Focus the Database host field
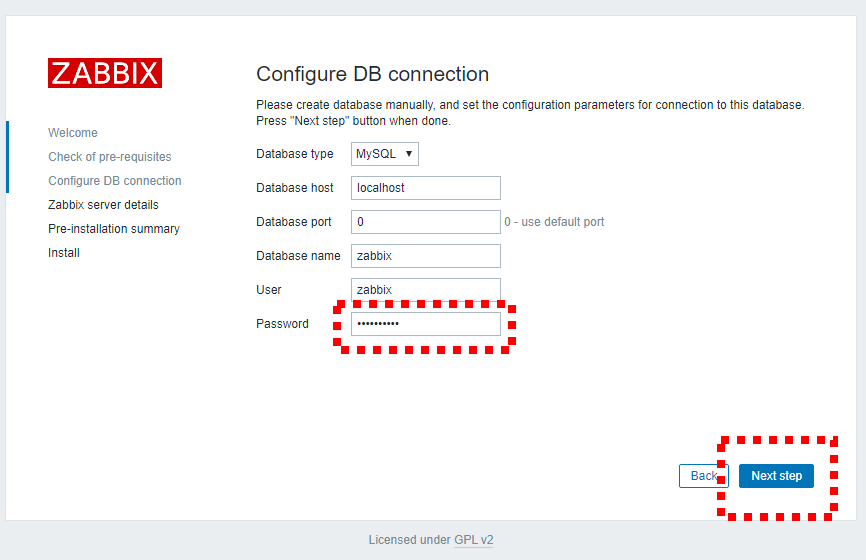Viewport: 866px width, 560px height. point(426,188)
